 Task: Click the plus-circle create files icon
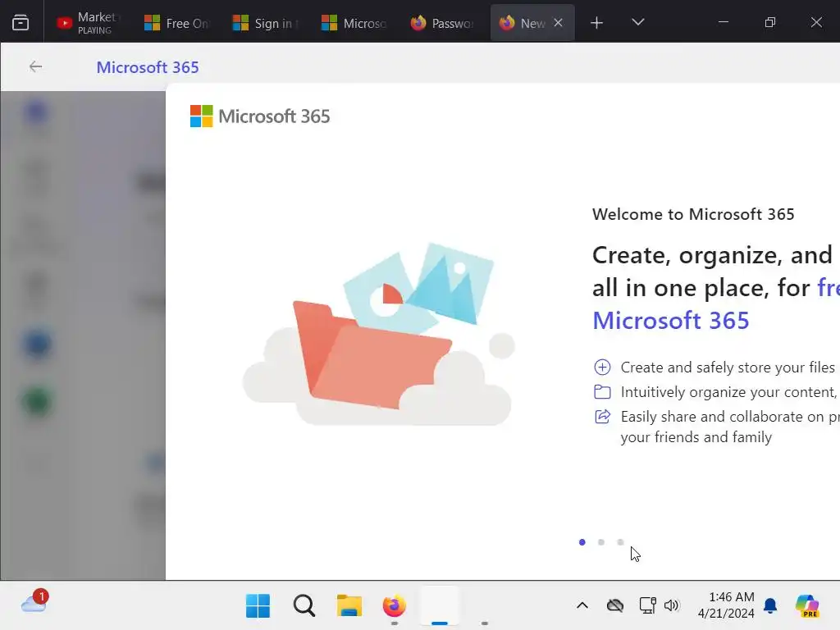(602, 367)
